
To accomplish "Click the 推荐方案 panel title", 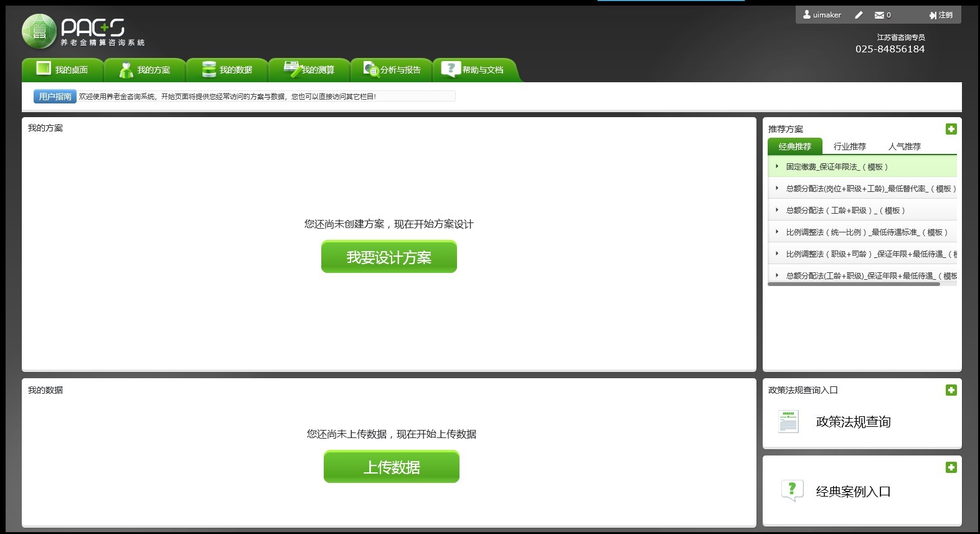I will 786,129.
